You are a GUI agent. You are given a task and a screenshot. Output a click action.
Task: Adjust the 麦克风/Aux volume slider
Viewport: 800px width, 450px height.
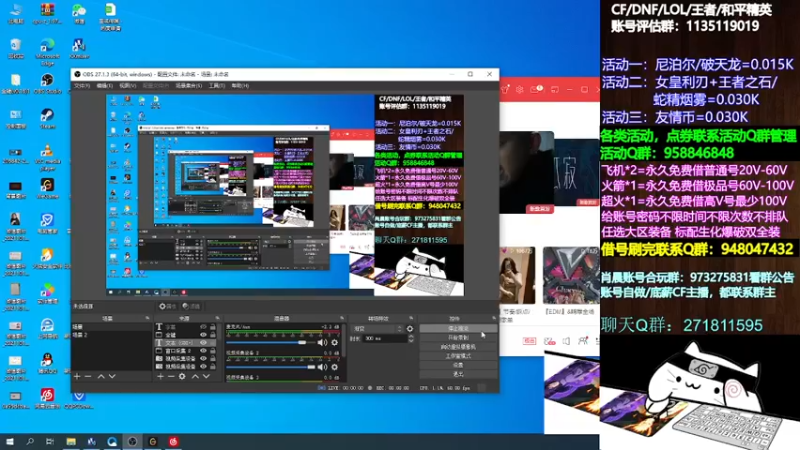[x=271, y=343]
